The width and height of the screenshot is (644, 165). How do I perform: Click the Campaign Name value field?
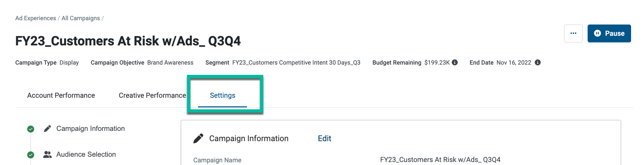click(x=440, y=160)
